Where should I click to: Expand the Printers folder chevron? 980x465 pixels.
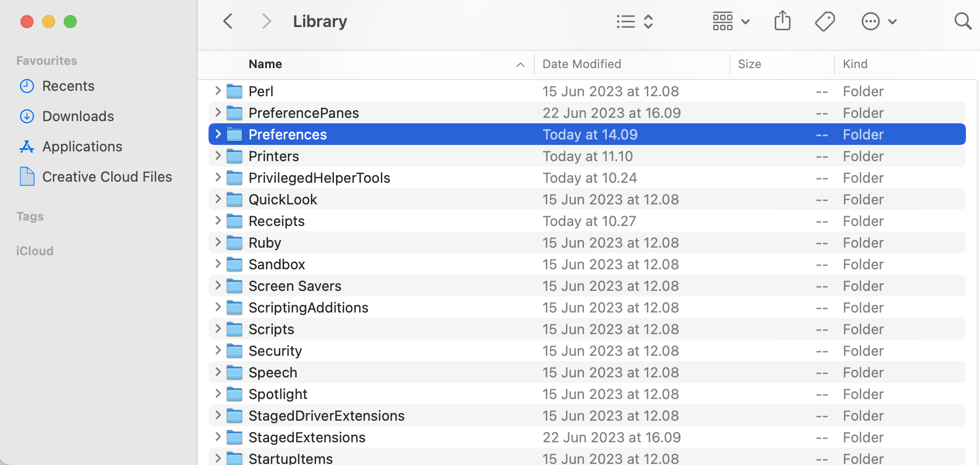(x=218, y=156)
